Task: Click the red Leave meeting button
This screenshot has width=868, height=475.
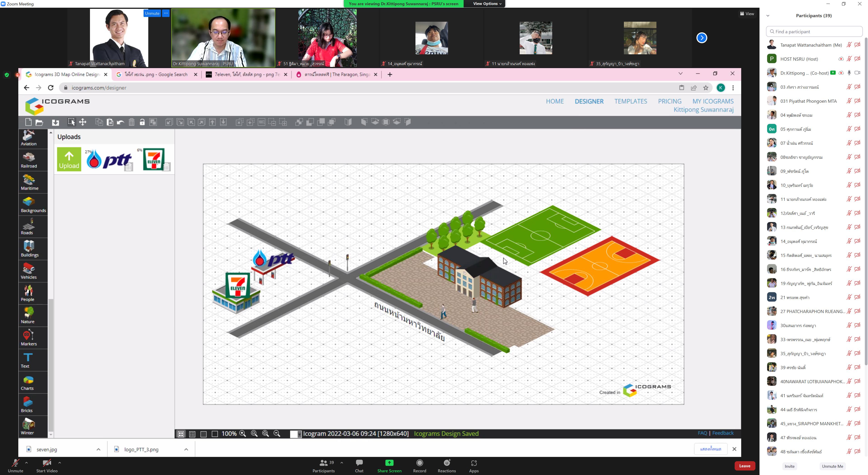Action: [744, 466]
